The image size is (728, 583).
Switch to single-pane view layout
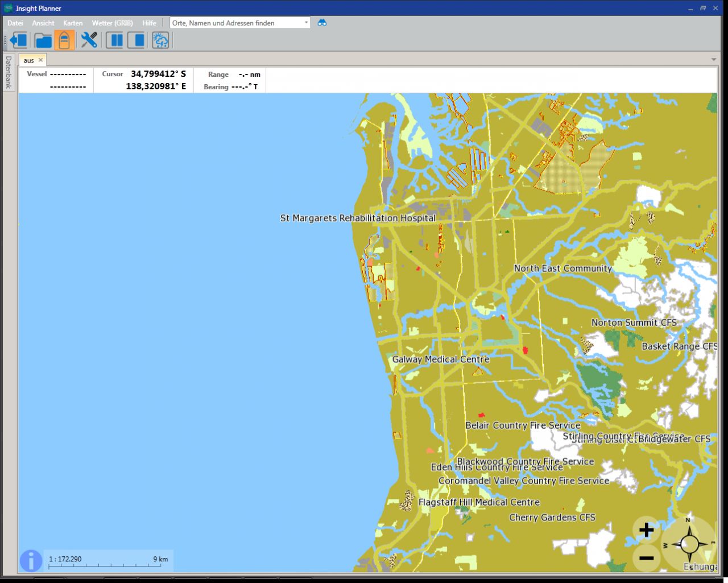pos(136,40)
